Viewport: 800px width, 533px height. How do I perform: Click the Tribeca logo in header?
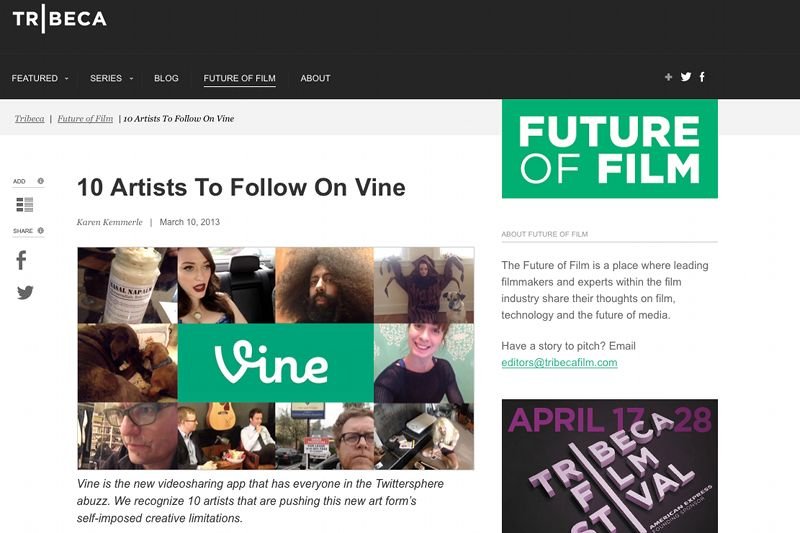click(60, 19)
